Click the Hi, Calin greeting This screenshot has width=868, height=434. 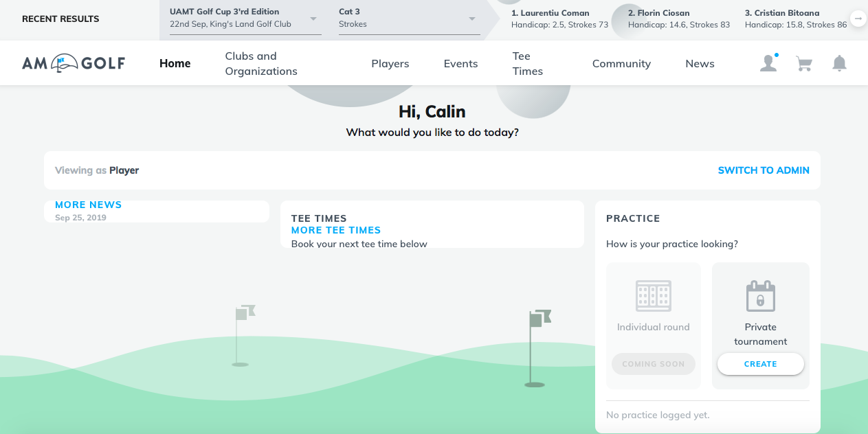pos(432,111)
